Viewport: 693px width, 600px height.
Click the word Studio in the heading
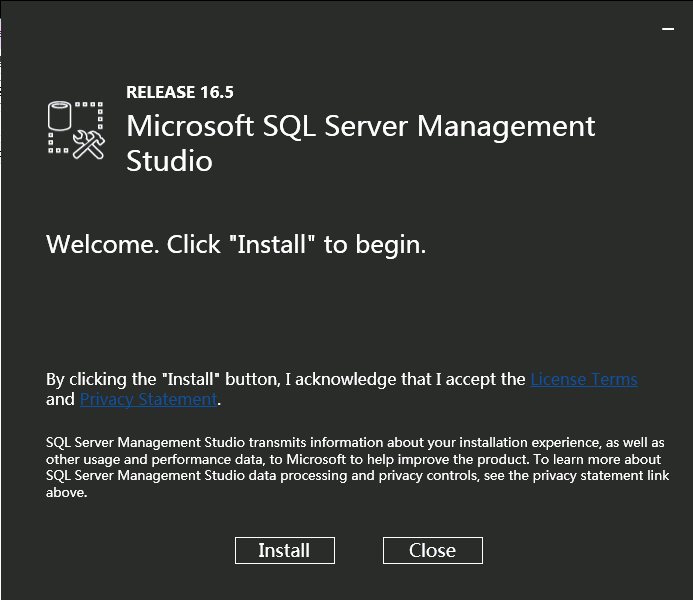[x=169, y=161]
